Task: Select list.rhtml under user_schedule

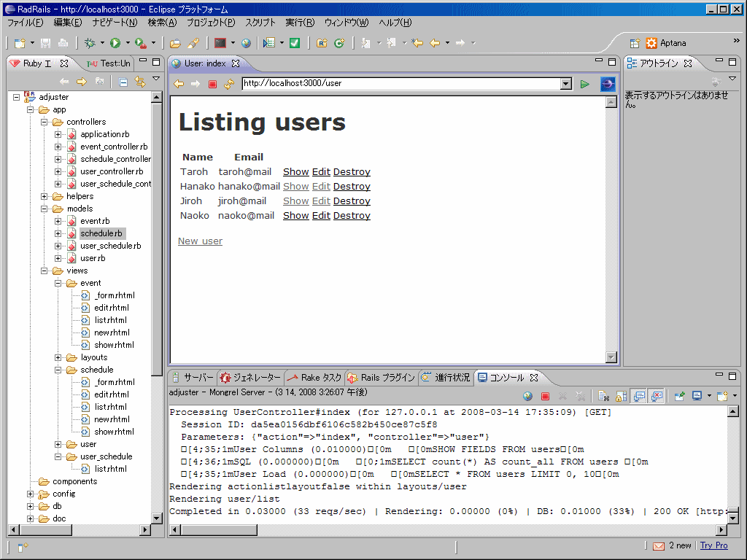Action: tap(111, 469)
